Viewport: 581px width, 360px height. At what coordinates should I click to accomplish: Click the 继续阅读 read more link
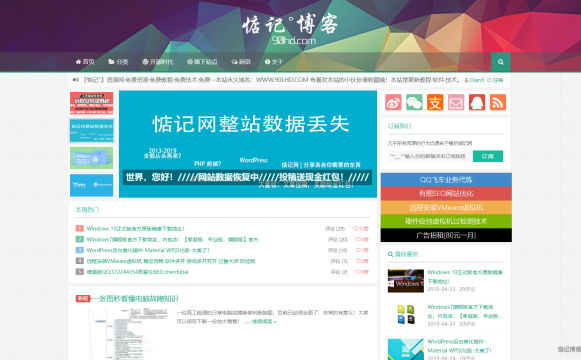(x=264, y=321)
